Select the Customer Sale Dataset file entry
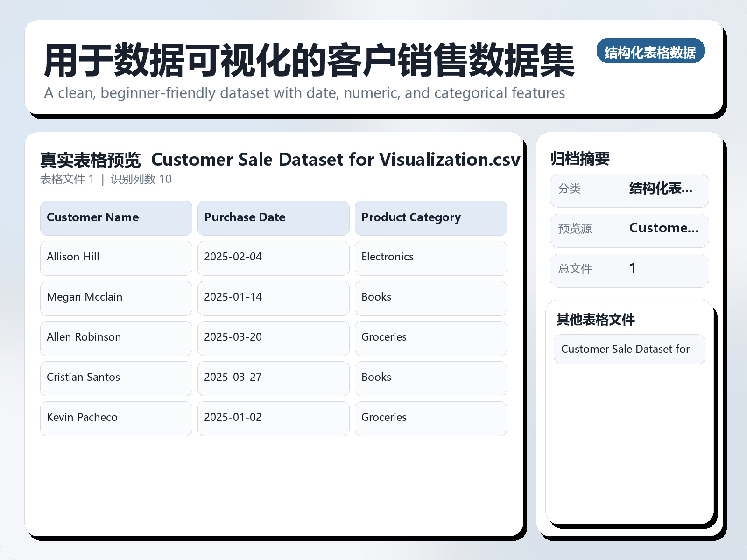Viewport: 747px width, 560px height. click(629, 349)
